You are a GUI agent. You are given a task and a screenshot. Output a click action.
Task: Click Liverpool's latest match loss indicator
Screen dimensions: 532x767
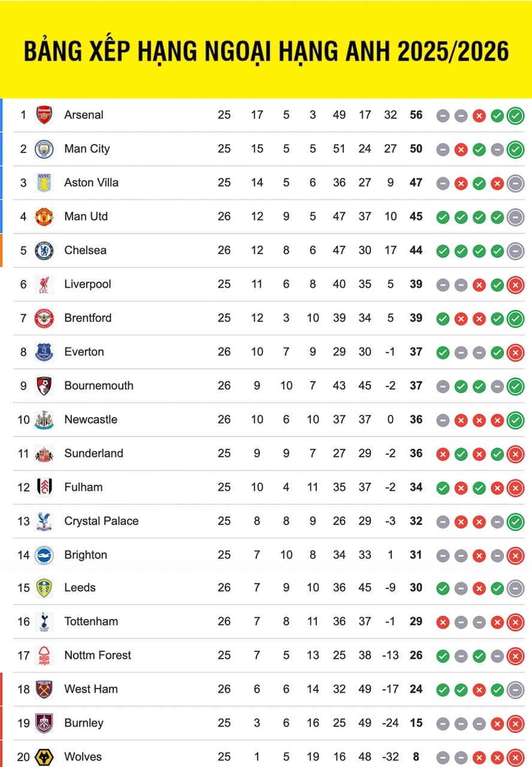[x=515, y=285]
